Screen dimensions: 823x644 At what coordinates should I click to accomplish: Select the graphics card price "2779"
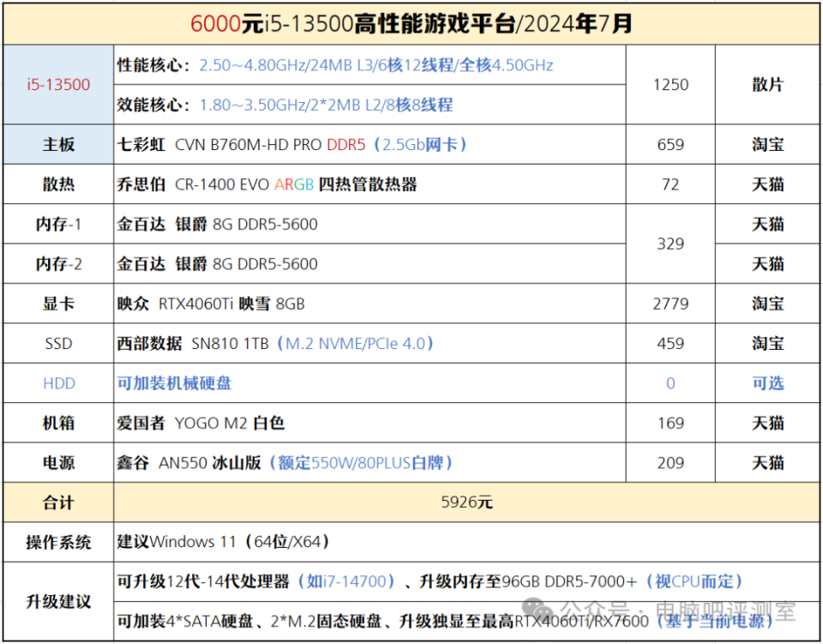point(670,304)
